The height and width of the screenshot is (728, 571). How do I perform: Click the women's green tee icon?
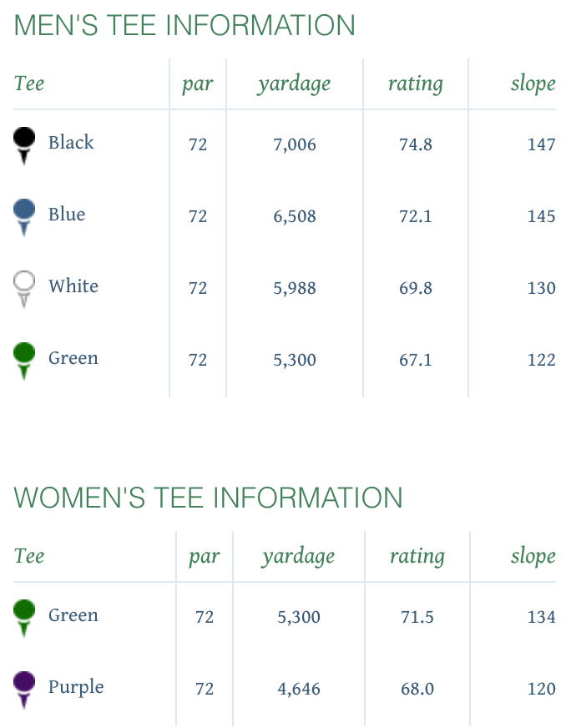point(24,619)
